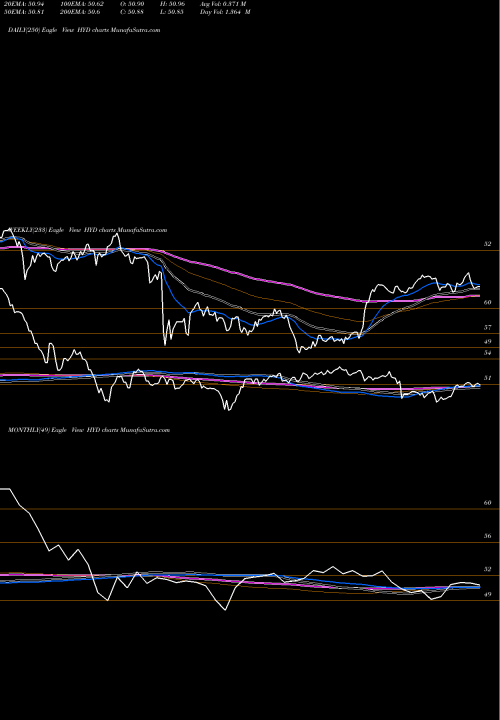
Task: Click the 200EMA value readout
Action: click(80, 12)
